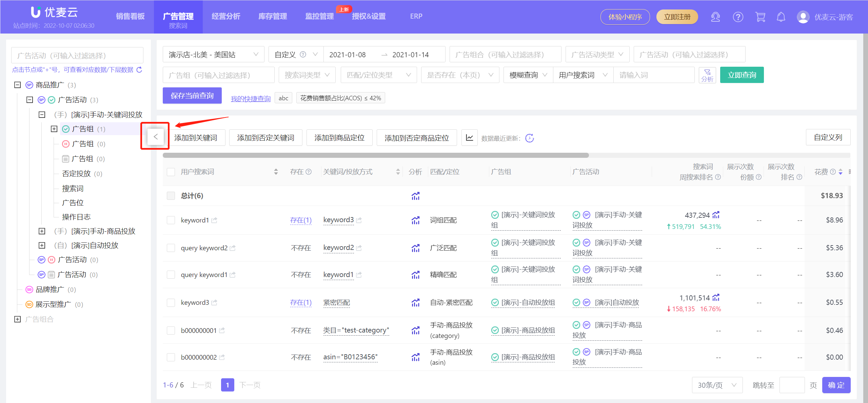Open analysis chart for query keyword2 row

click(x=415, y=248)
